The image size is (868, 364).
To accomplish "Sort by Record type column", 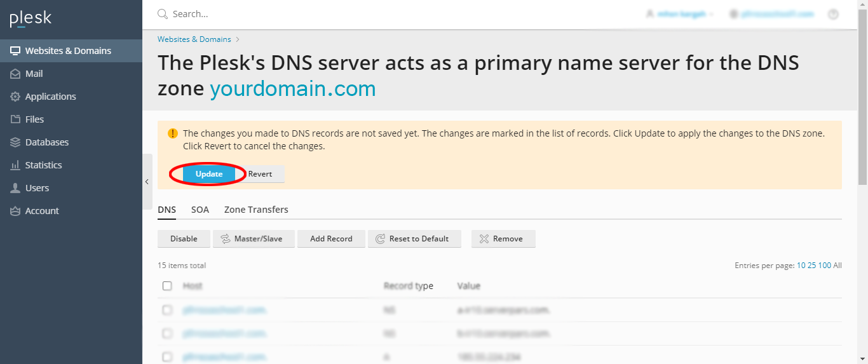I will [x=409, y=286].
